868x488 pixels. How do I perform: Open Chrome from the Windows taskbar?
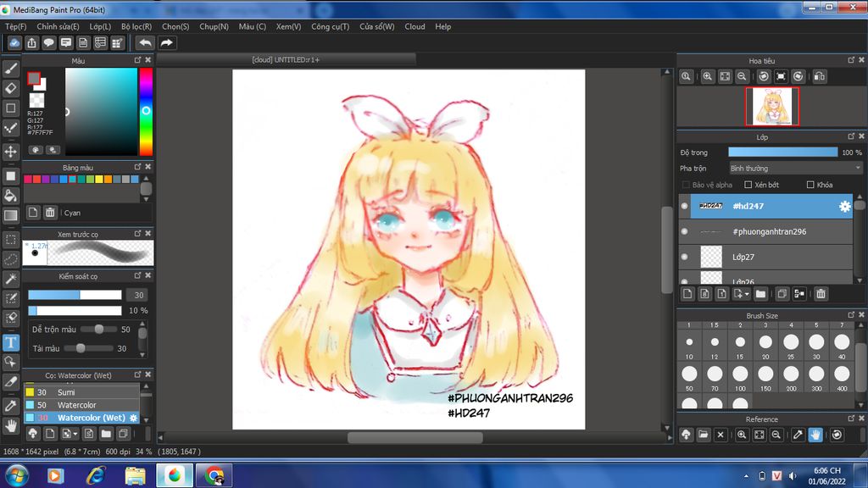coord(214,476)
